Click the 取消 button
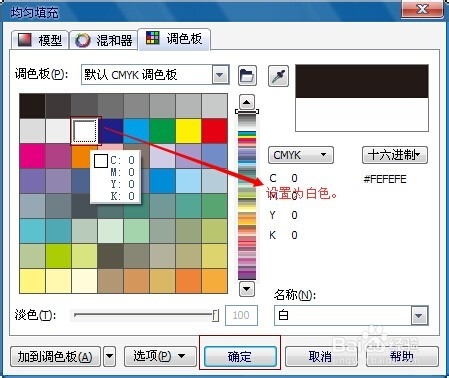This screenshot has width=449, height=378. (x=321, y=356)
